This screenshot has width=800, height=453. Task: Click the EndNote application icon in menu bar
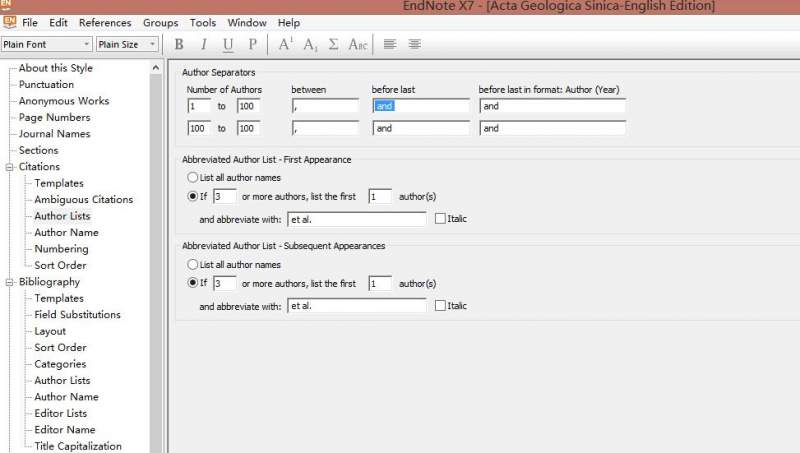(x=9, y=22)
